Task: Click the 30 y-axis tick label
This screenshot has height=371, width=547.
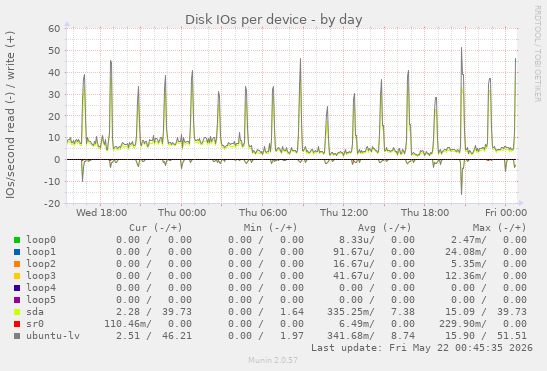Action: pyautogui.click(x=54, y=94)
